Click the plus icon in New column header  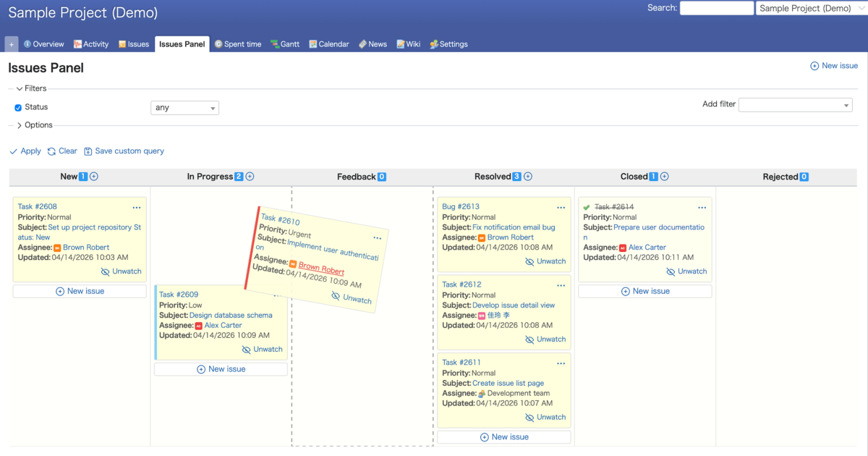[x=94, y=177]
